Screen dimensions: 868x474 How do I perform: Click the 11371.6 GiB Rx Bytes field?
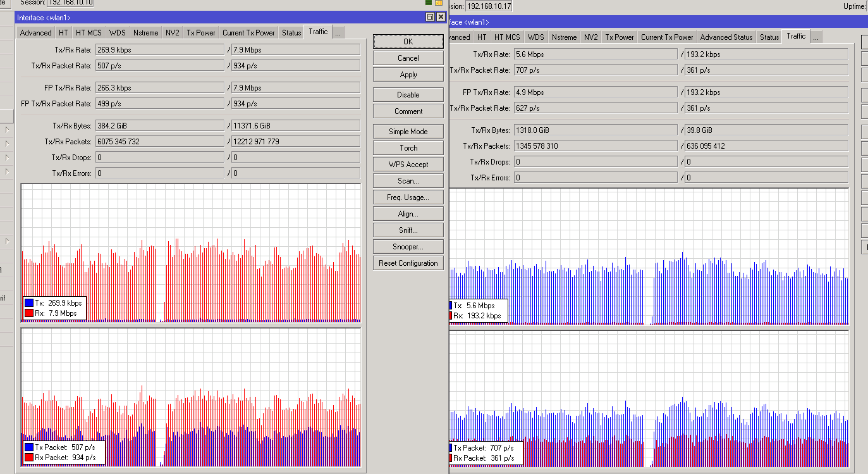(x=296, y=125)
